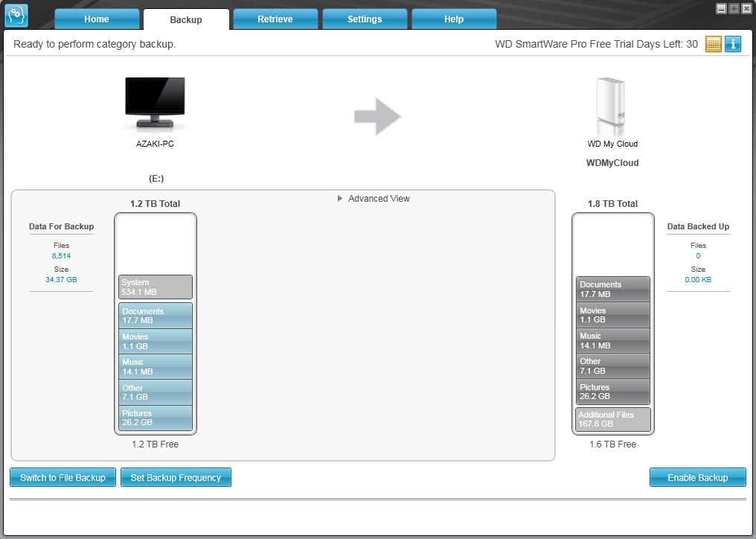Click destination Documents 17.7 MB block
The image size is (756, 539).
[613, 289]
